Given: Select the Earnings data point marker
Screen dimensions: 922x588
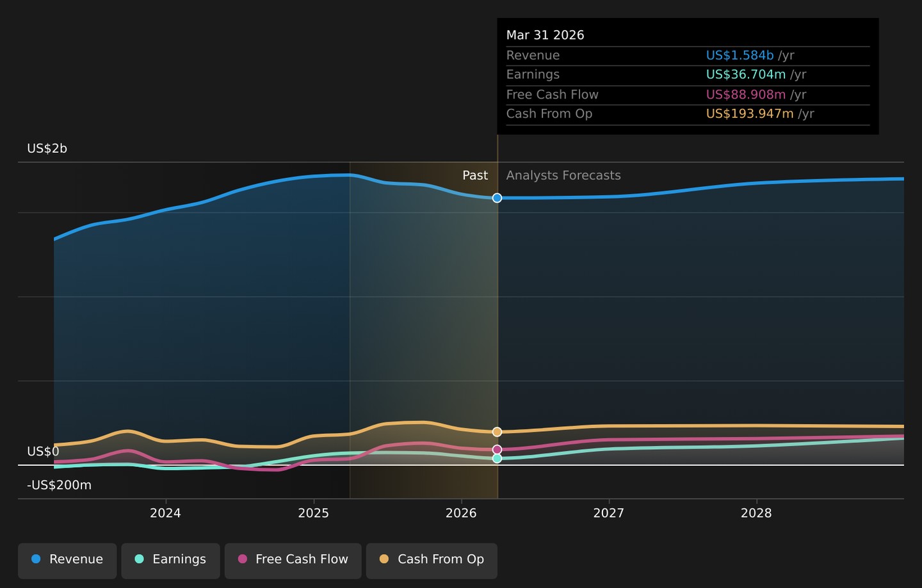Looking at the screenshot, I should coord(497,458).
